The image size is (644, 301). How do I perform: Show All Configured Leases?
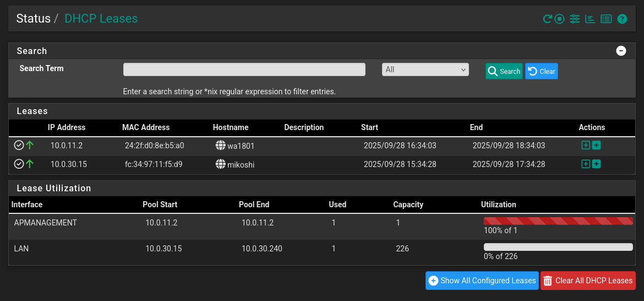tap(482, 281)
